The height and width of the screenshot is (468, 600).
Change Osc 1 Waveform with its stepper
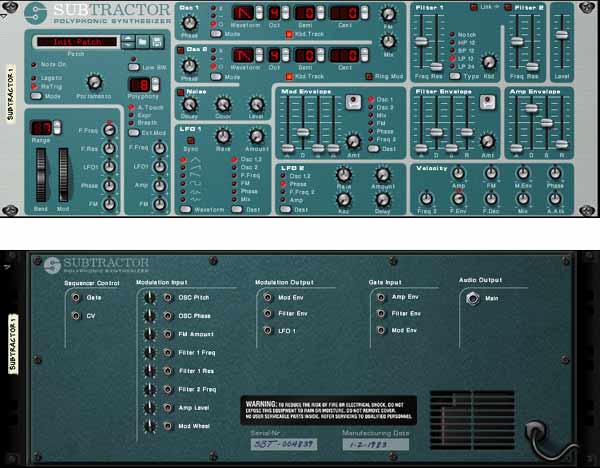259,13
